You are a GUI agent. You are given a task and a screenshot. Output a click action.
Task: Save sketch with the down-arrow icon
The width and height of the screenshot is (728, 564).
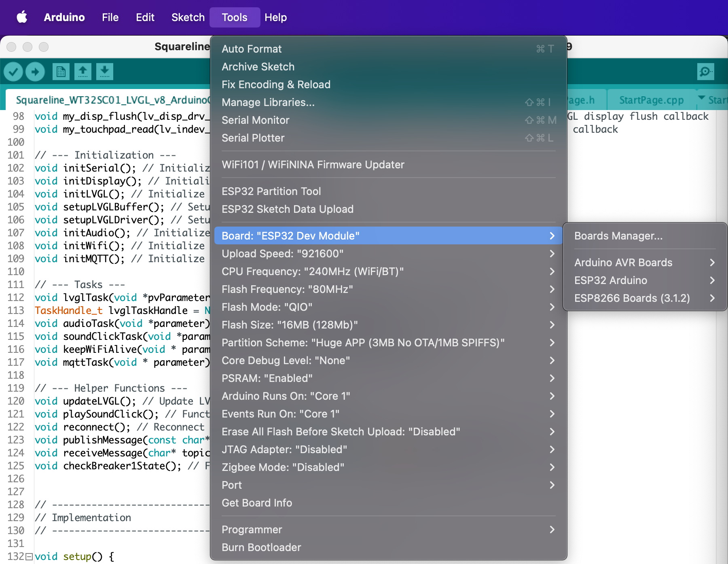[x=105, y=72]
